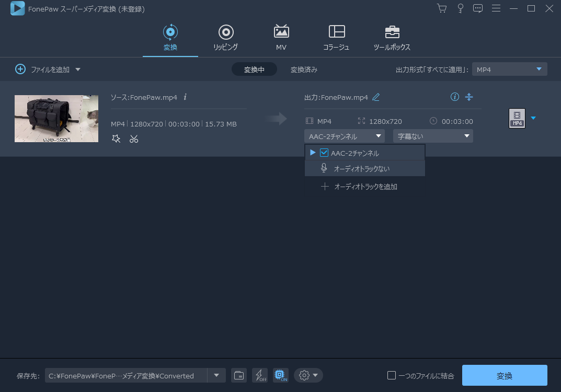Screen dimensions: 561x392
Task: Expand the ファイルを追加 dropdown arrow
Action: tap(78, 70)
